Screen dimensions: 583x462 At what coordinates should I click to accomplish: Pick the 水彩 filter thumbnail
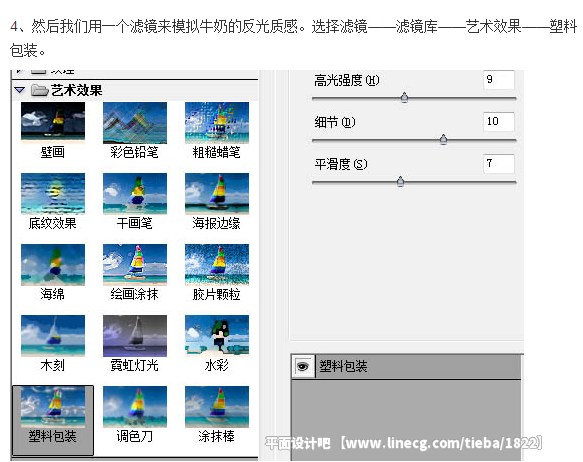tap(217, 336)
